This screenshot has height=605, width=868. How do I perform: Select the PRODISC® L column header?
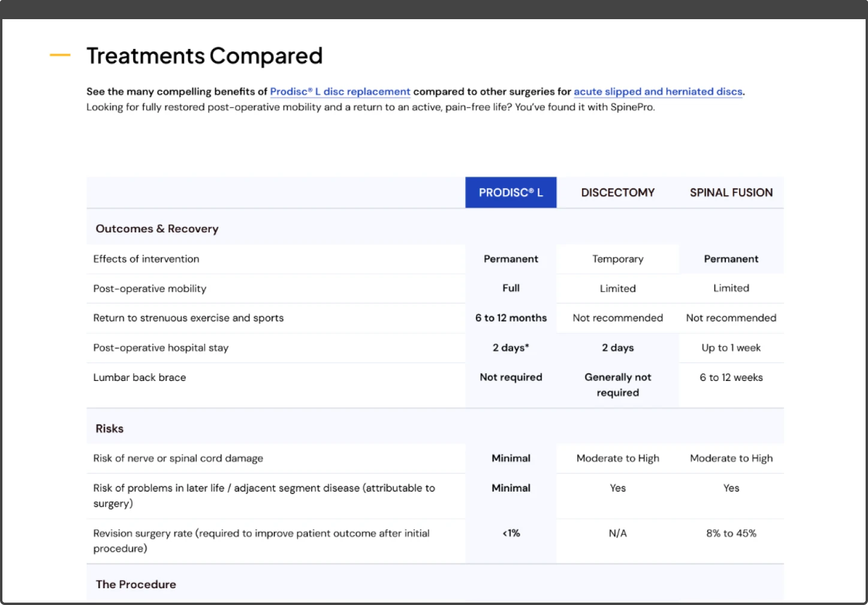click(511, 192)
